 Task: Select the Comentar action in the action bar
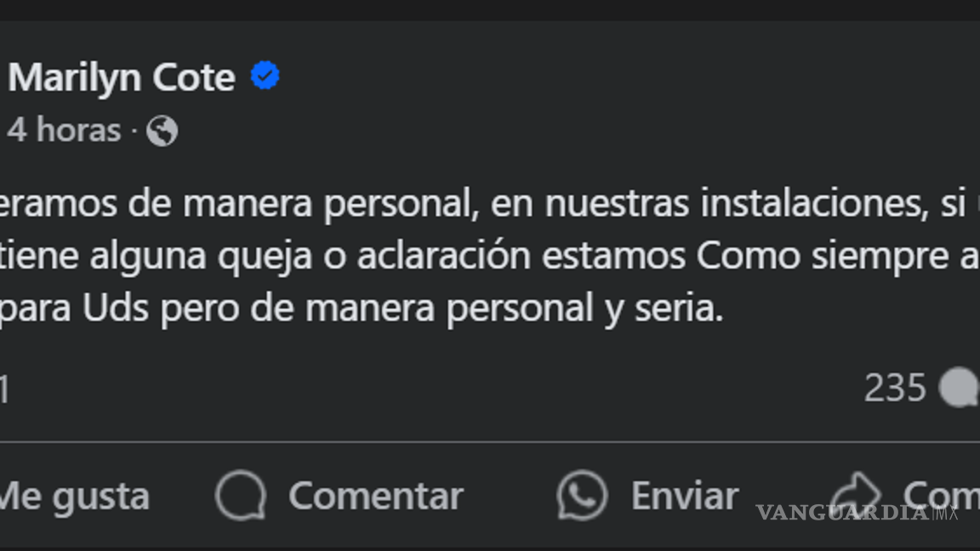pyautogui.click(x=377, y=495)
